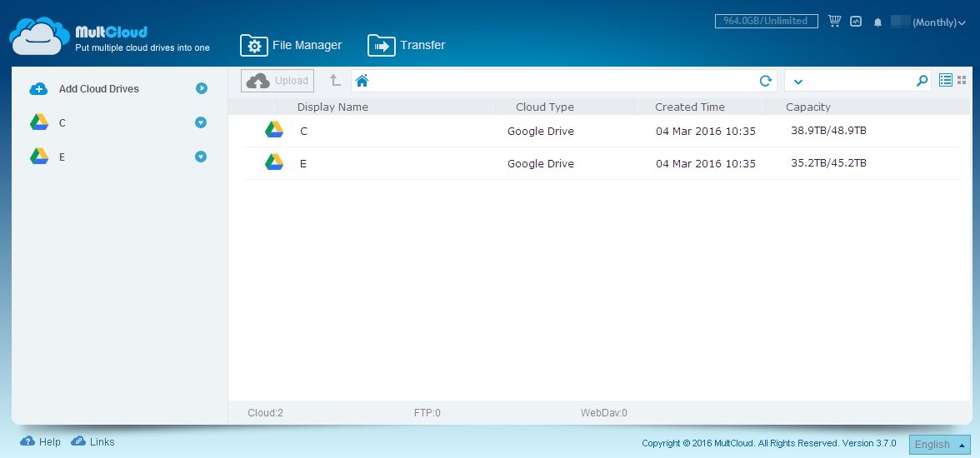Click Add Cloud Drives

(98, 89)
